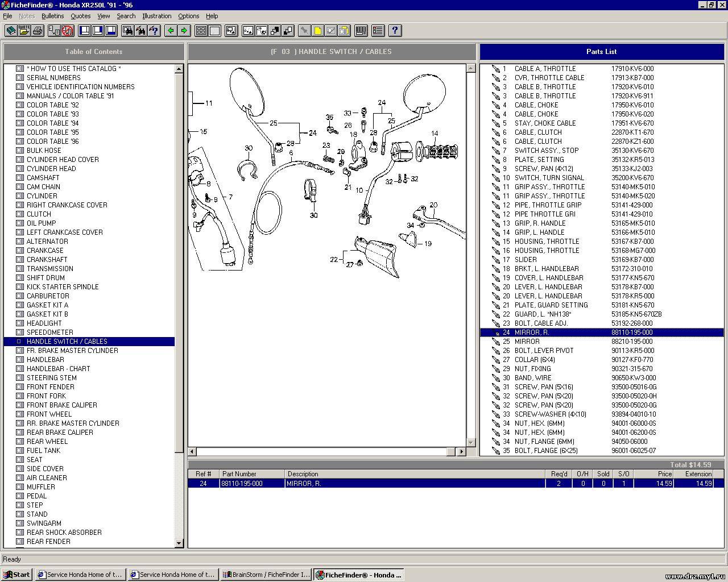Click the FicheFinder - Honda taskbar button
The width and height of the screenshot is (728, 582).
(x=359, y=575)
